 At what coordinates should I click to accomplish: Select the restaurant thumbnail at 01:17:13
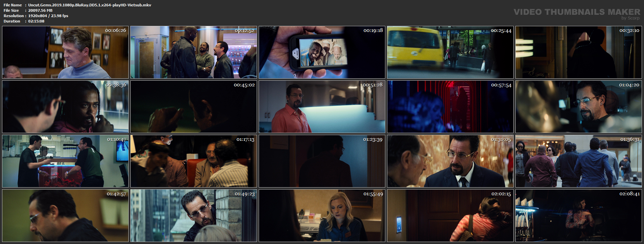point(194,161)
